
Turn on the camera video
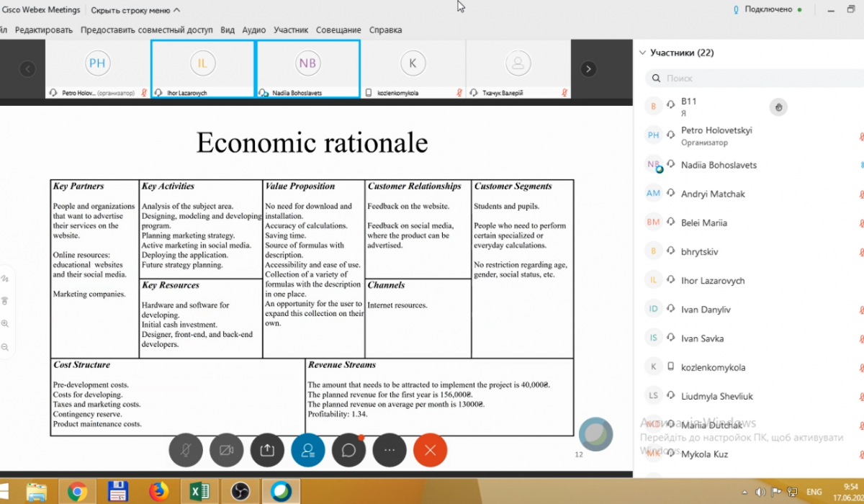[x=226, y=450]
